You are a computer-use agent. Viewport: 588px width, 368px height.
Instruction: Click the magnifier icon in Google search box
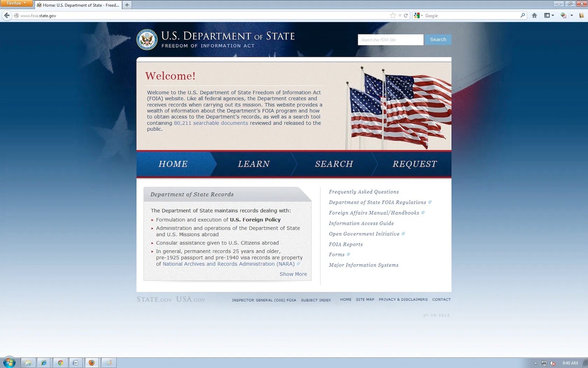[523, 15]
